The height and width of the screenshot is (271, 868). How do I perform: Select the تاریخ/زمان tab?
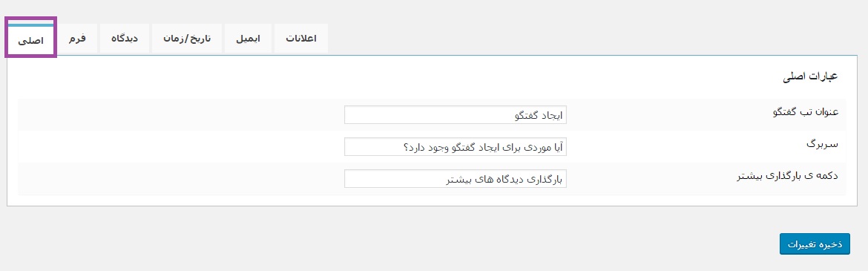coord(187,39)
